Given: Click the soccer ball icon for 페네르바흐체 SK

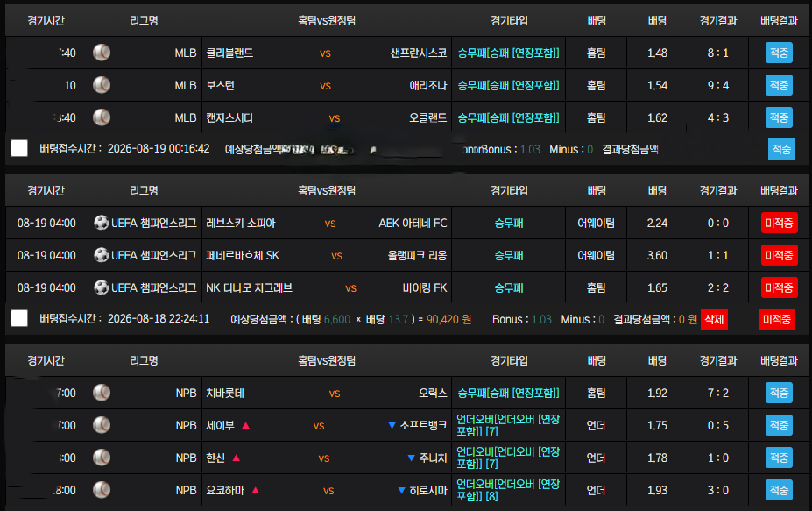Looking at the screenshot, I should [102, 255].
